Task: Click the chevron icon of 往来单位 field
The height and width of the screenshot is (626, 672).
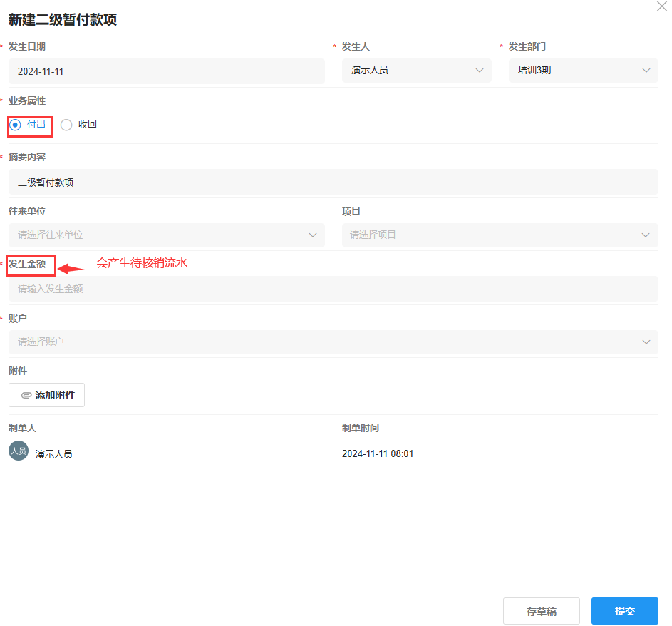Action: [313, 235]
